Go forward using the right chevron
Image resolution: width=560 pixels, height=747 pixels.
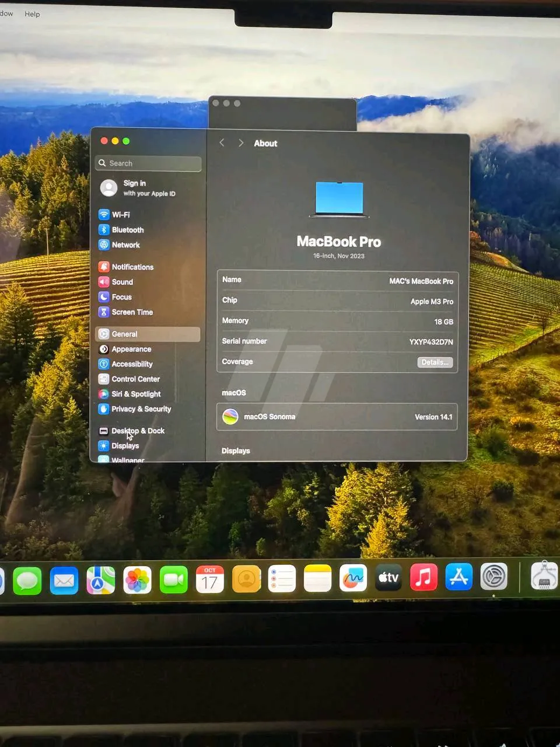[241, 143]
